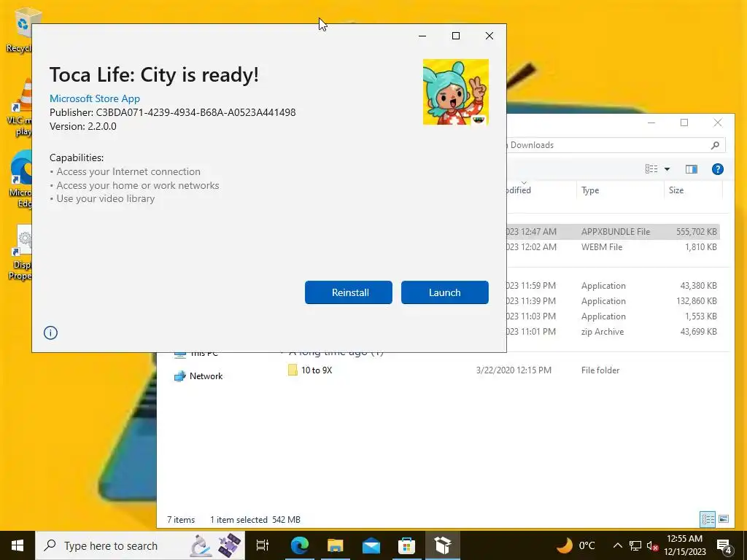Open the notification center icon
747x560 pixels.
724,545
